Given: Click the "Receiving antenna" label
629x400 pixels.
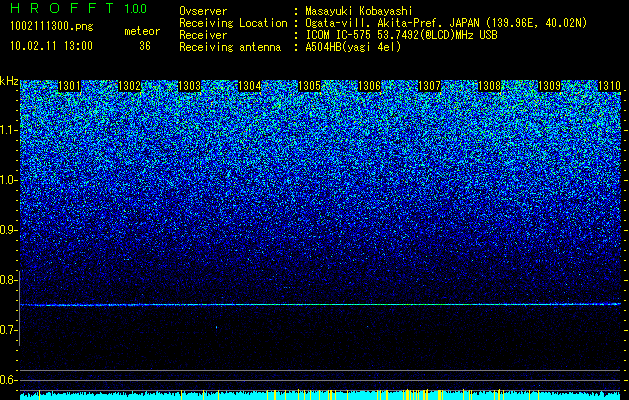Looking at the screenshot, I should coord(230,47).
